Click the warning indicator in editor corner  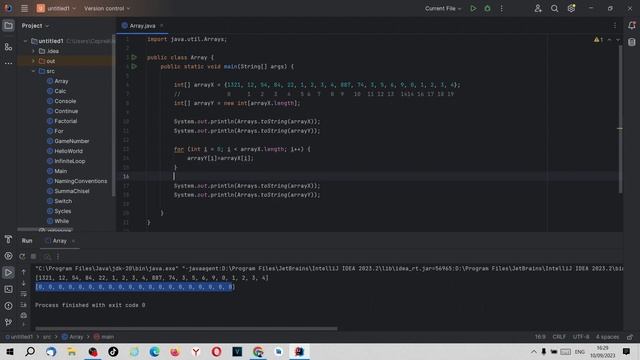(598, 40)
